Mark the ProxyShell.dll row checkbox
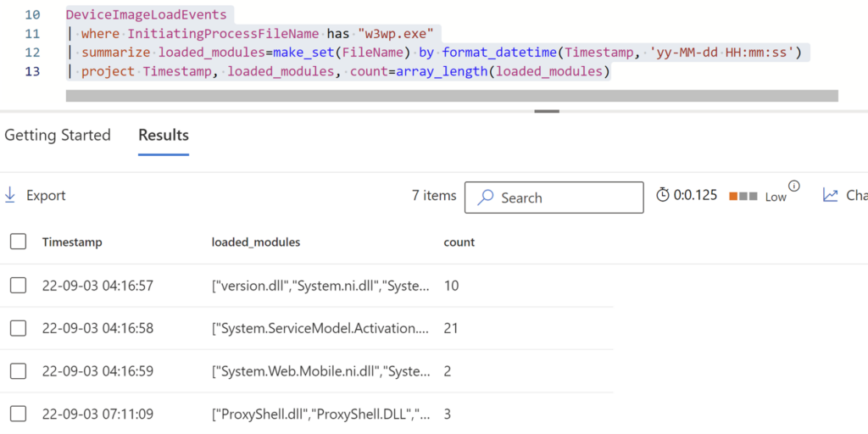The height and width of the screenshot is (434, 868). coord(18,414)
